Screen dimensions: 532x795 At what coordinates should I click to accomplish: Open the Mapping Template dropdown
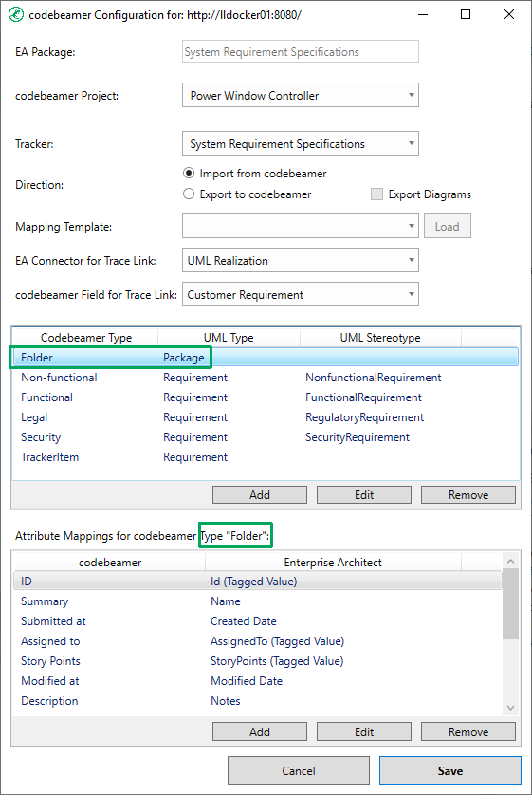(x=301, y=226)
